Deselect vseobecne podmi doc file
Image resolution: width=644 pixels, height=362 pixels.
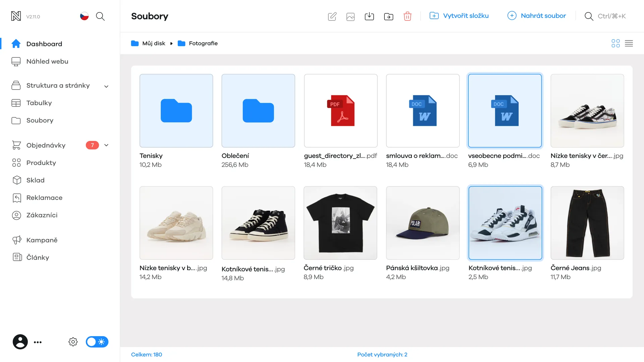pos(505,111)
